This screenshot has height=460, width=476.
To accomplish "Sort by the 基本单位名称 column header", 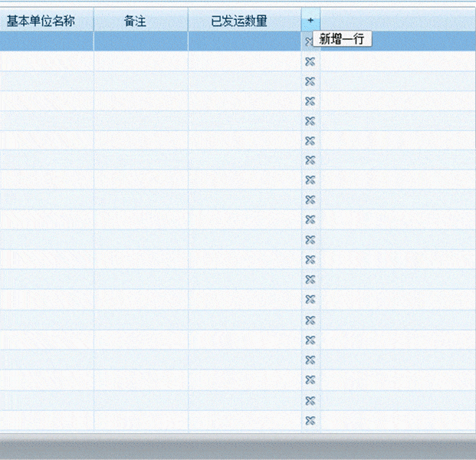I will click(x=47, y=21).
